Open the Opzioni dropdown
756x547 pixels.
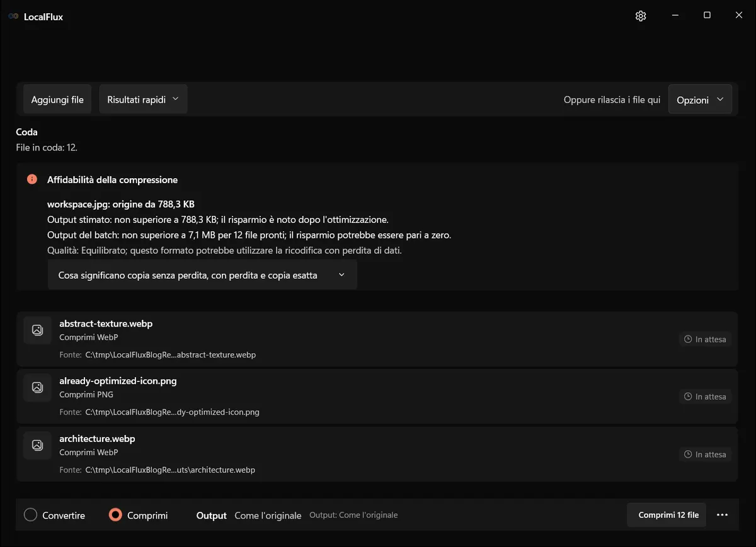(x=700, y=99)
